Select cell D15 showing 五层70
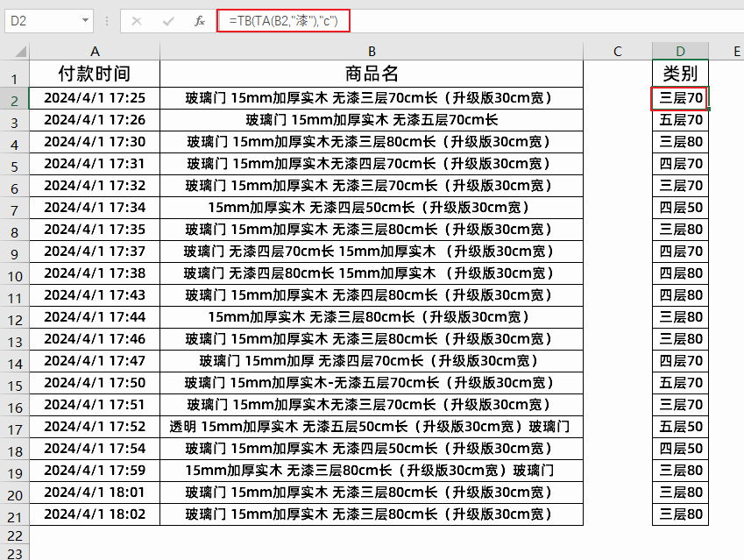 pos(680,383)
